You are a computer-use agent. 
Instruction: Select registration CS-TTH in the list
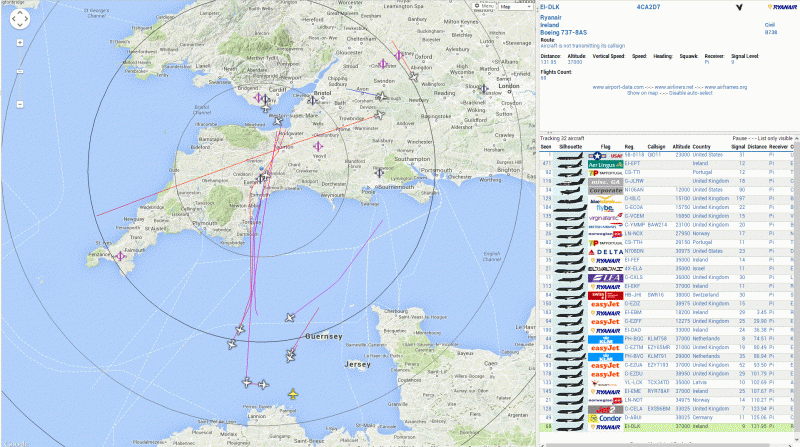[633, 242]
